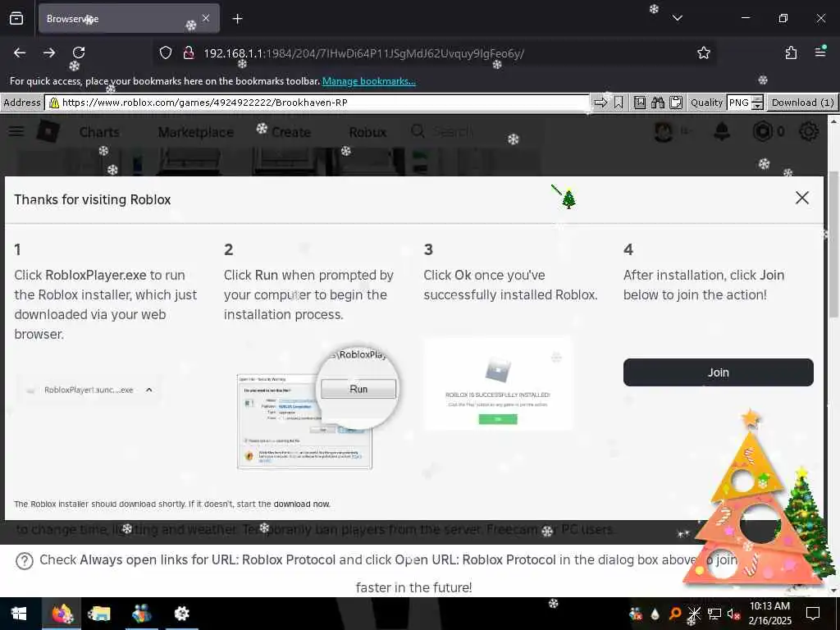Open the PNG quality spinner dropdown
This screenshot has width=840, height=630.
[757, 103]
